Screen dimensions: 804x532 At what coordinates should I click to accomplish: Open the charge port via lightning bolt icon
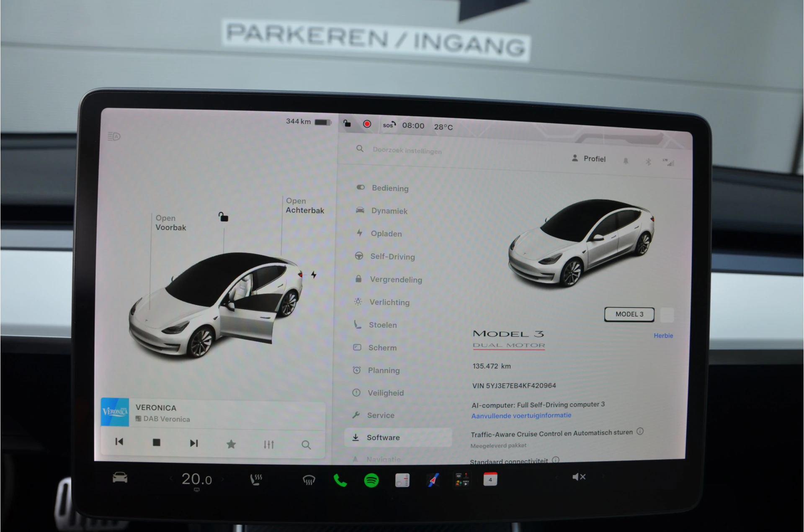point(314,275)
